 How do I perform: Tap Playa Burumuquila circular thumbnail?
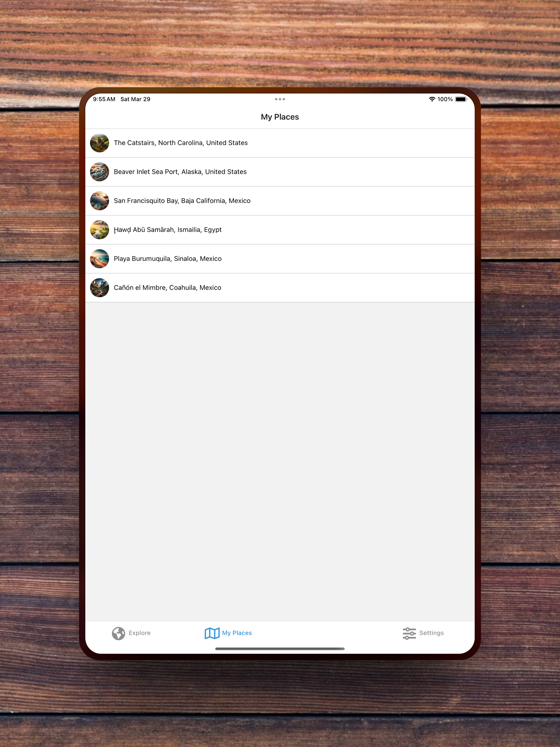[x=99, y=259]
